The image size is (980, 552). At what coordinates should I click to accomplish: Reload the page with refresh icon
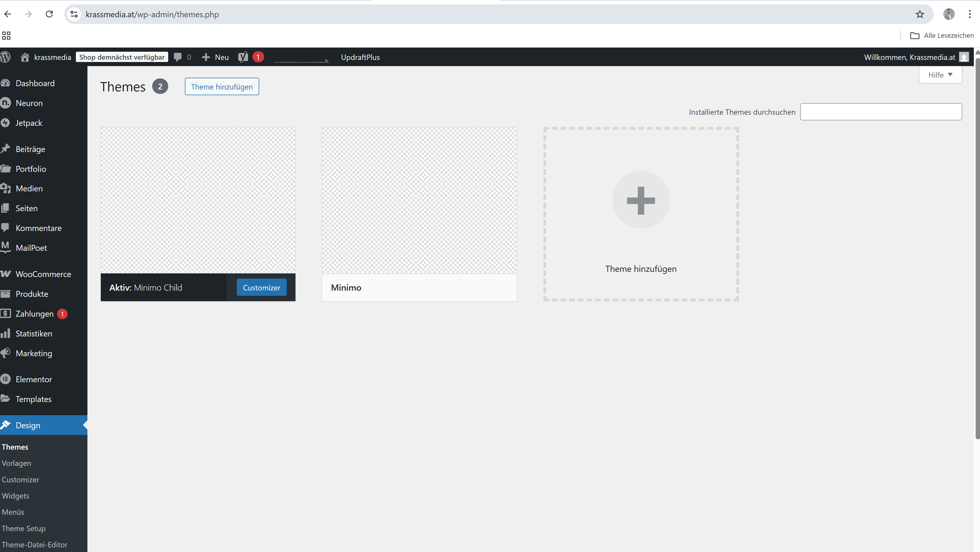click(49, 14)
